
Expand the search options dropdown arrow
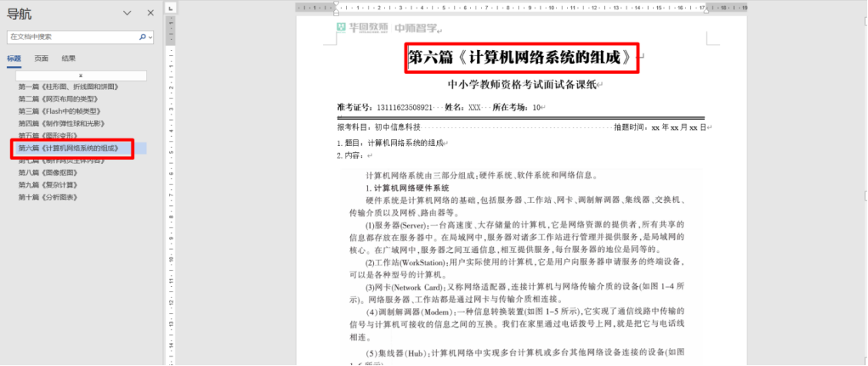coord(150,37)
